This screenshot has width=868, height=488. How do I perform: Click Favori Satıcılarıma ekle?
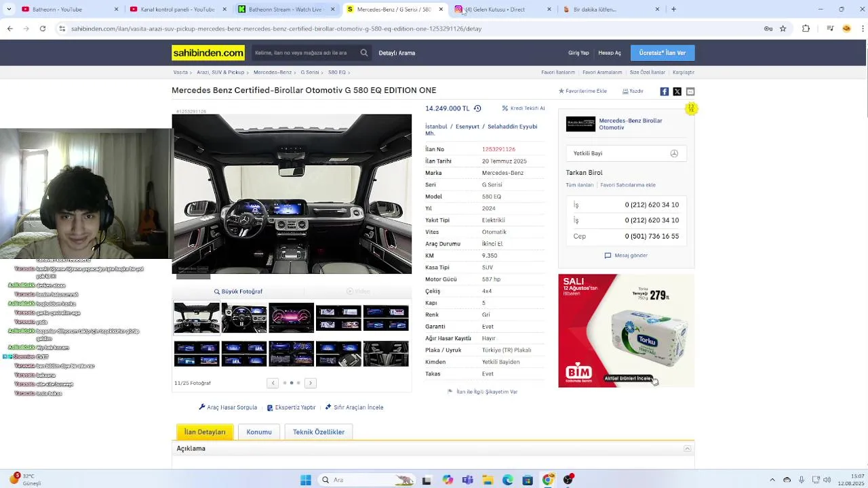[x=628, y=185]
